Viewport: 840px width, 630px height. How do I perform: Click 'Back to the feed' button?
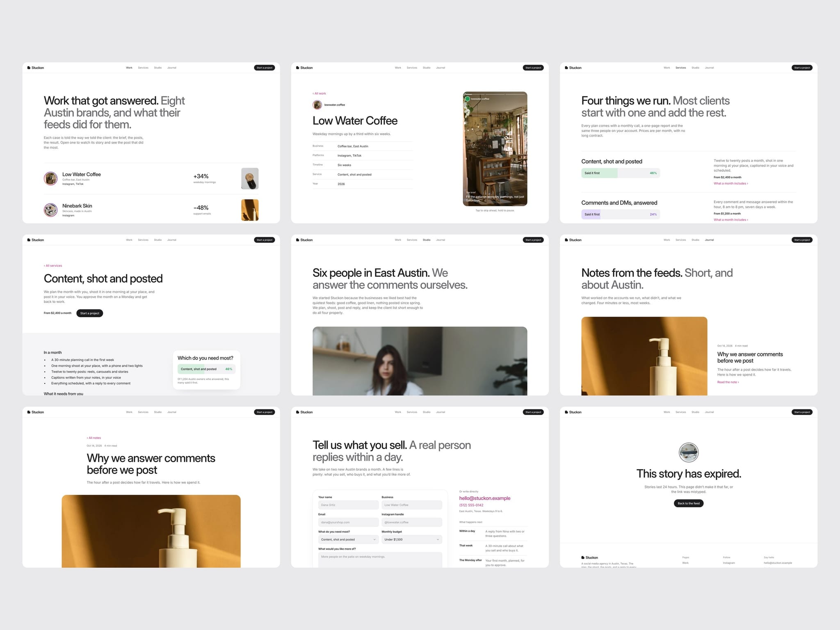689,503
